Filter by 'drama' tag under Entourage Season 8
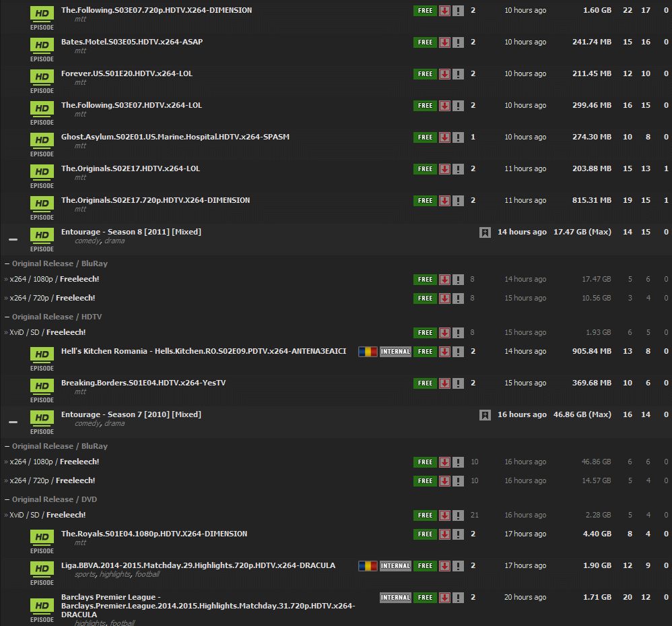This screenshot has height=626, width=672. coord(115,241)
